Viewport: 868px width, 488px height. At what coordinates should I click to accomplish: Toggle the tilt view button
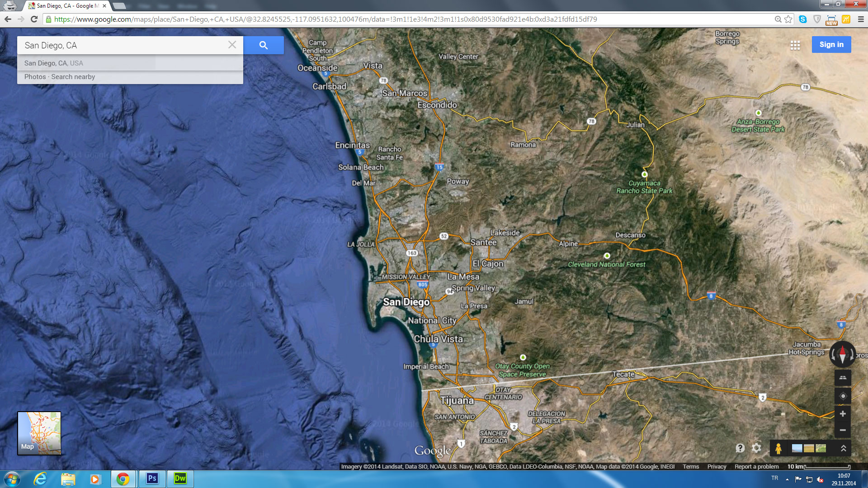click(x=843, y=378)
